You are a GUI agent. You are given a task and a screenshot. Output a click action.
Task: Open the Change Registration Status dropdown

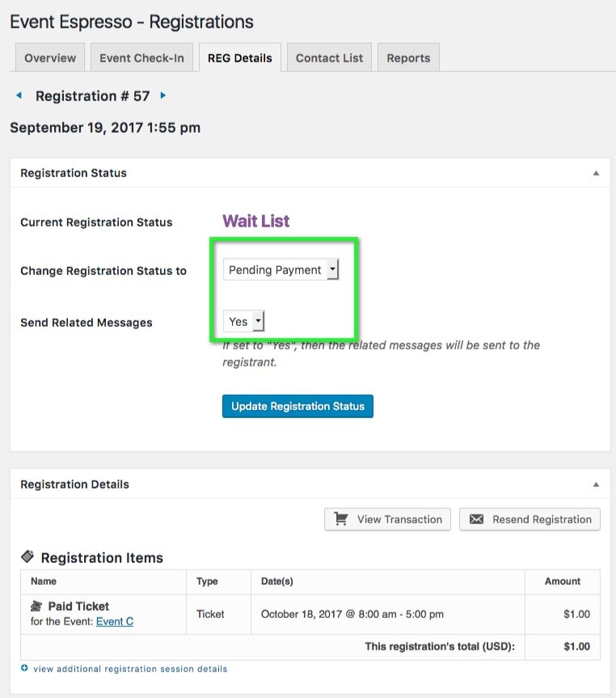281,270
